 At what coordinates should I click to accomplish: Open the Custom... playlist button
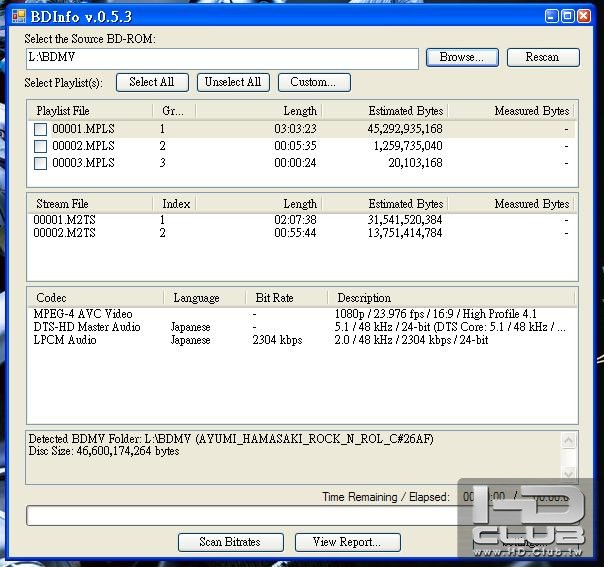point(314,82)
